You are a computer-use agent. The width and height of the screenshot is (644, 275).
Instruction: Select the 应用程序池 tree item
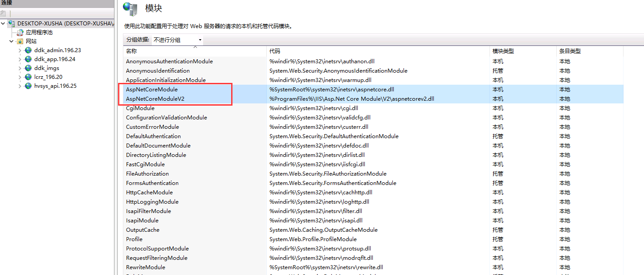(39, 33)
